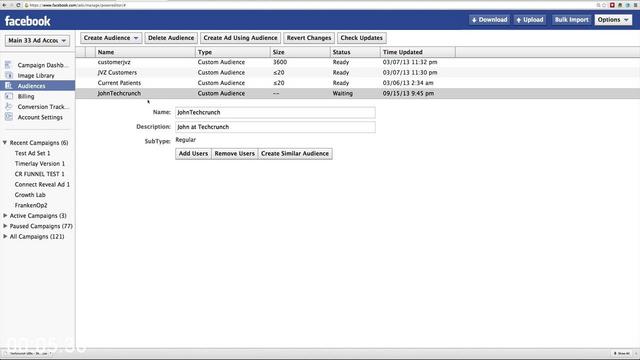This screenshot has height=360, width=640.
Task: Click the Upload button
Action: tap(530, 20)
